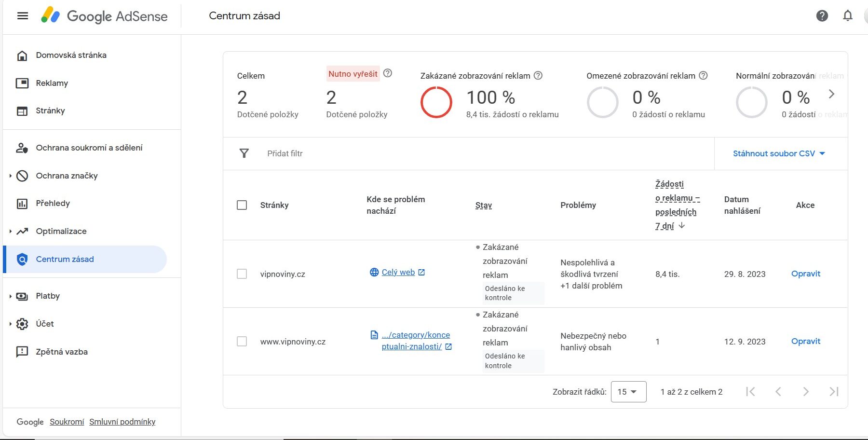The image size is (868, 440).
Task: Open the Celý web link
Action: pos(398,272)
